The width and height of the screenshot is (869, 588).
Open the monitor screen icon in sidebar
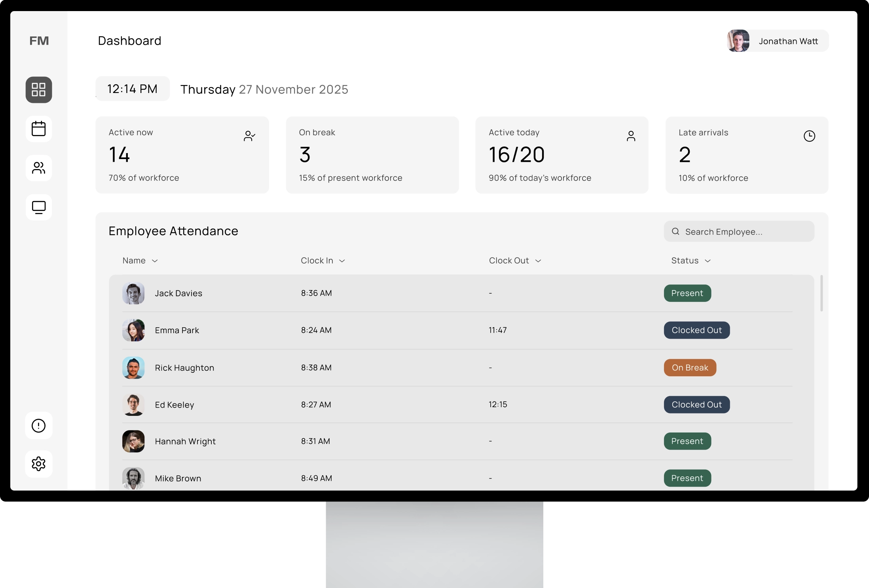pyautogui.click(x=39, y=207)
